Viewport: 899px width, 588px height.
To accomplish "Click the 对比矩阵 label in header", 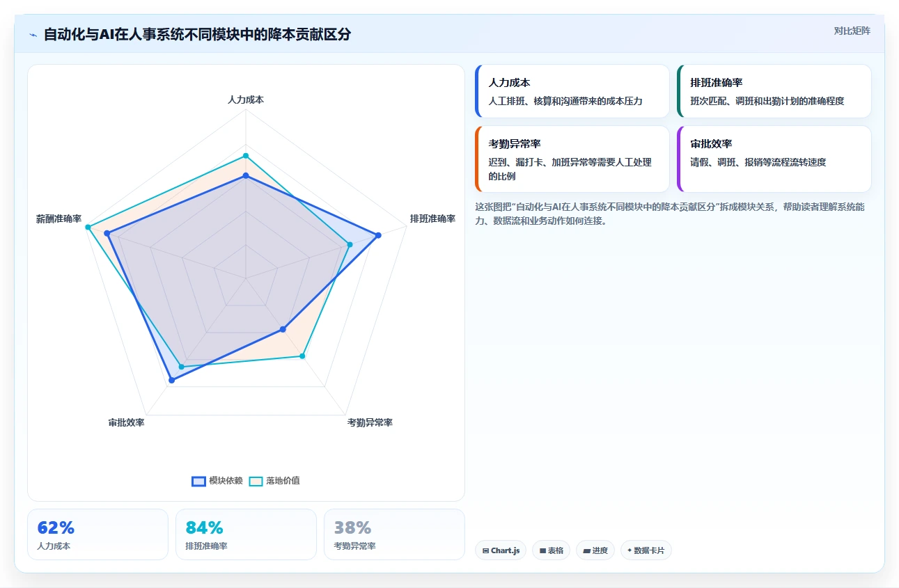I will (x=852, y=31).
